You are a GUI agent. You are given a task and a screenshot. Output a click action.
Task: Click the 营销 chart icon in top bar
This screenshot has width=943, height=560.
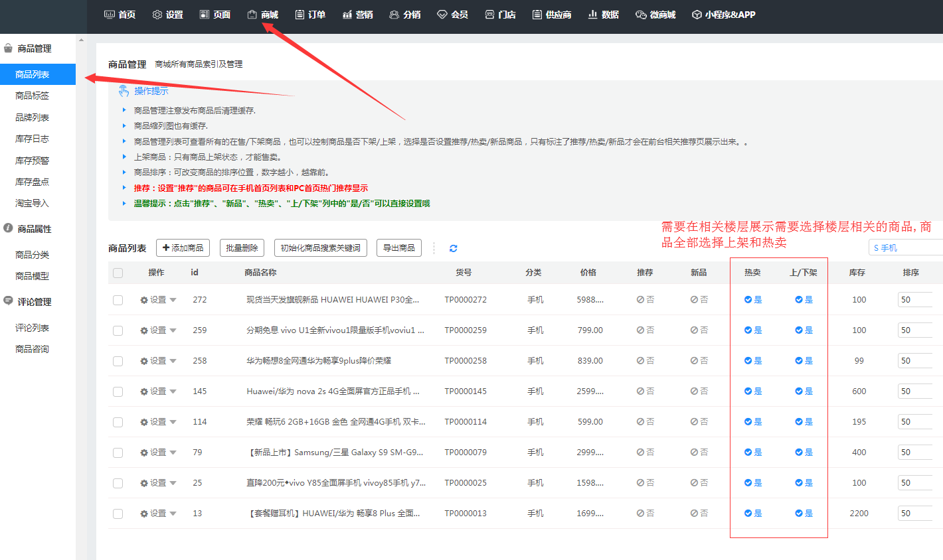pyautogui.click(x=347, y=15)
